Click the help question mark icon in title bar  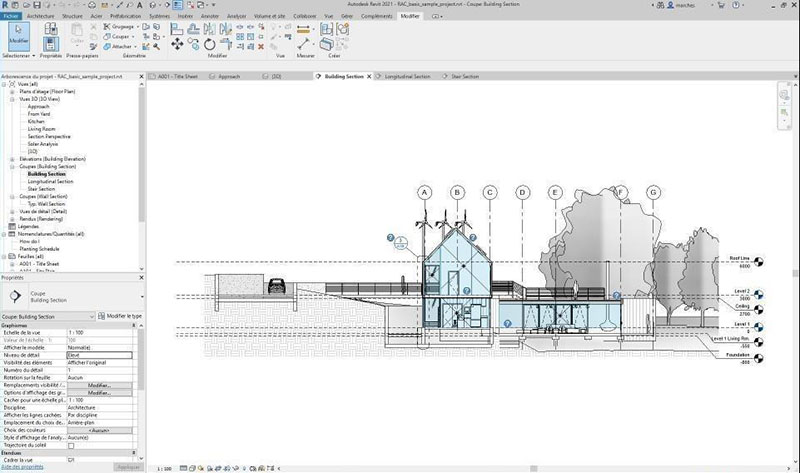[736, 5]
